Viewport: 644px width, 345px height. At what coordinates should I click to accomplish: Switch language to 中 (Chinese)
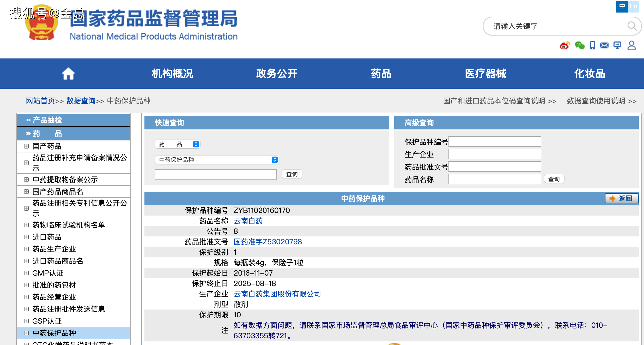(x=622, y=6)
